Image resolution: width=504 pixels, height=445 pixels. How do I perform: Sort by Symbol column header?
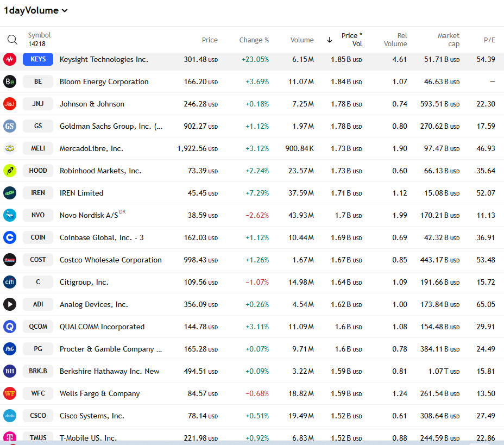click(39, 35)
